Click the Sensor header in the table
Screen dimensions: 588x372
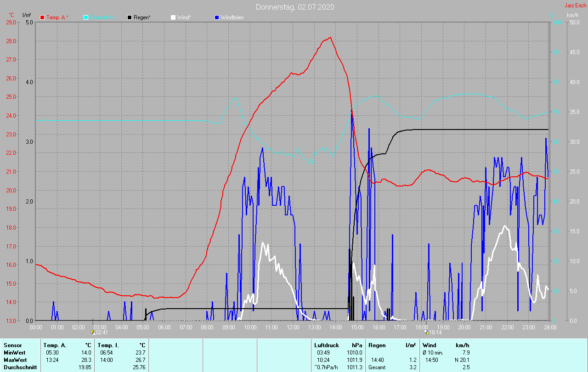click(12, 345)
